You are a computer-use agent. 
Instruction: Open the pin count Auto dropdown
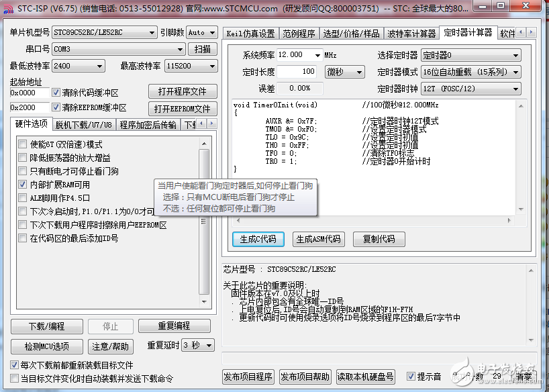[201, 32]
